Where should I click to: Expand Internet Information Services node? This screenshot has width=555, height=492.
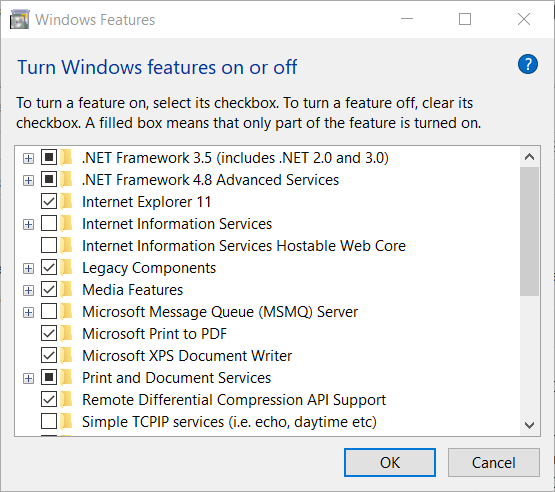(x=28, y=224)
